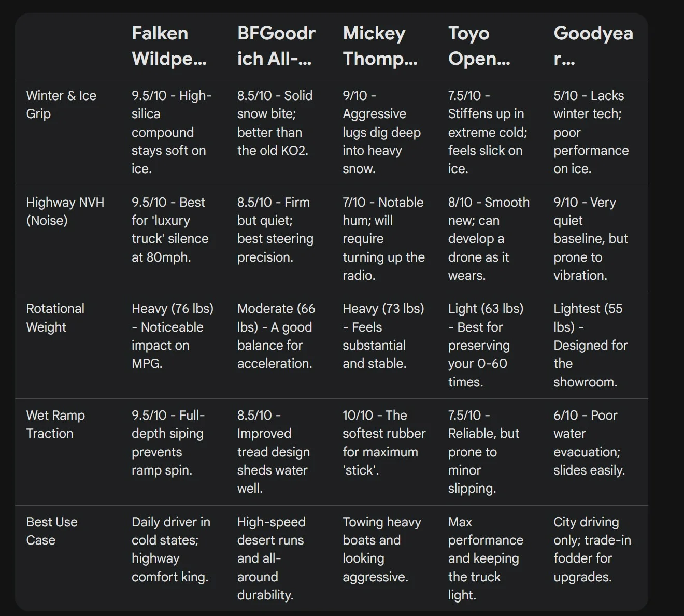Image resolution: width=684 pixels, height=616 pixels.
Task: Select the Lightest (55 lbs) weight cell
Action: [x=591, y=345]
